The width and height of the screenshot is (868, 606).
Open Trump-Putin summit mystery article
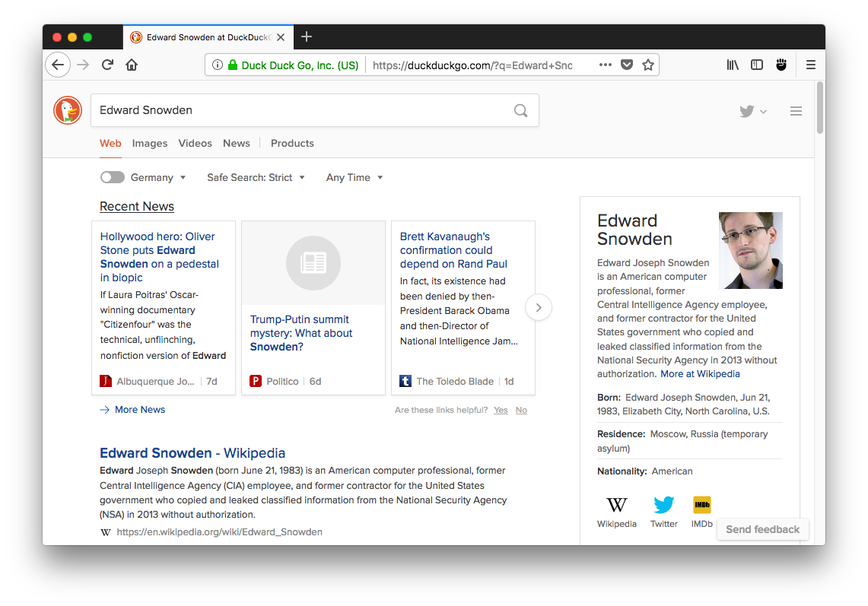point(301,333)
